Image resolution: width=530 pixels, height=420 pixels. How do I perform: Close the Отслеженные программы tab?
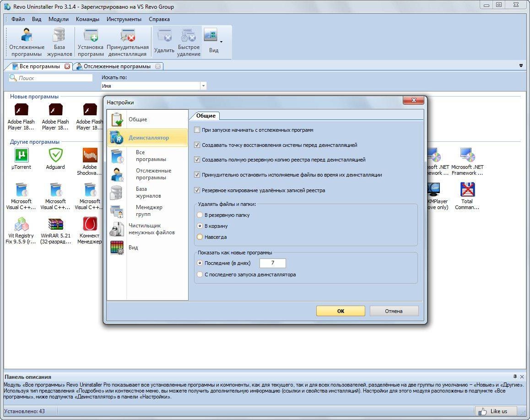click(x=158, y=66)
